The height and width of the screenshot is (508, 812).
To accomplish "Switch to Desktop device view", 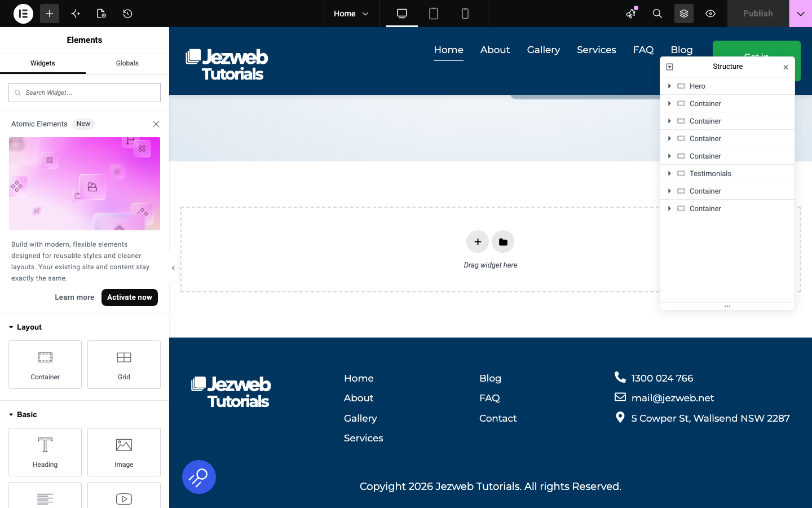I will [402, 14].
